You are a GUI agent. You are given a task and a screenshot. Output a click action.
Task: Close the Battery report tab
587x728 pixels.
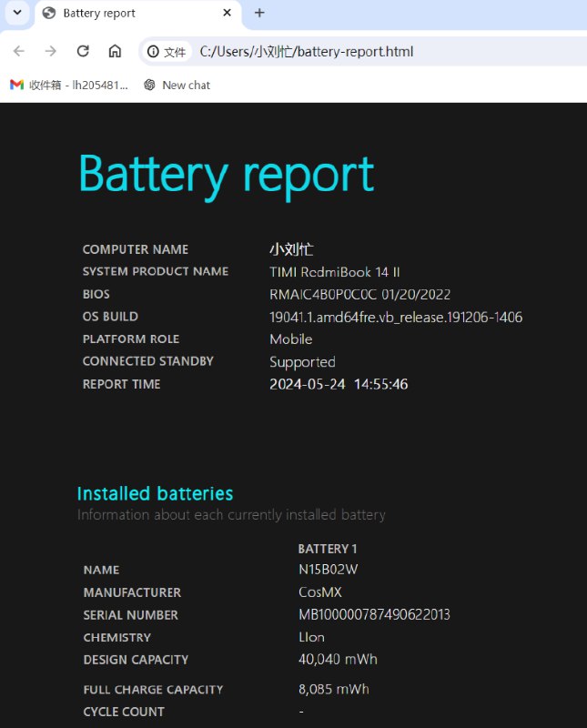tap(228, 13)
